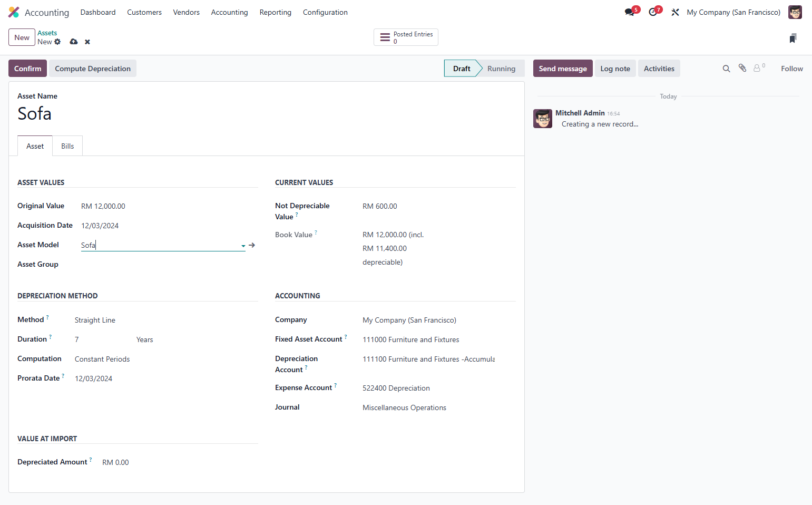Click the Fixed Asset Account help mark
Image resolution: width=812 pixels, height=505 pixels.
[x=346, y=337]
